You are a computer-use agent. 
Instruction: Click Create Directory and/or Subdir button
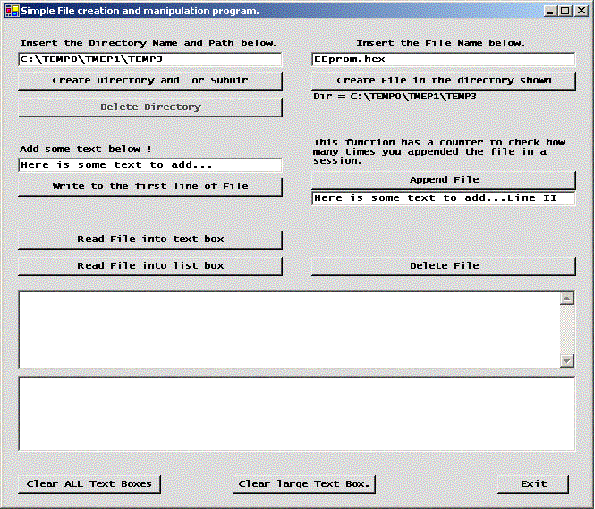[150, 80]
